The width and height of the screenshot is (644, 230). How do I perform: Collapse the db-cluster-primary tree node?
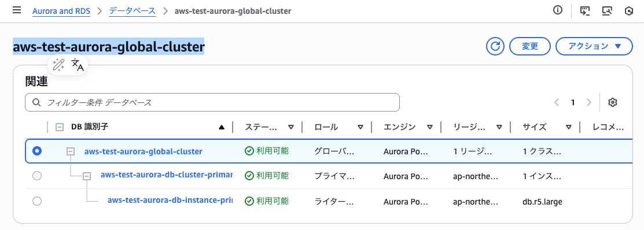(x=87, y=176)
